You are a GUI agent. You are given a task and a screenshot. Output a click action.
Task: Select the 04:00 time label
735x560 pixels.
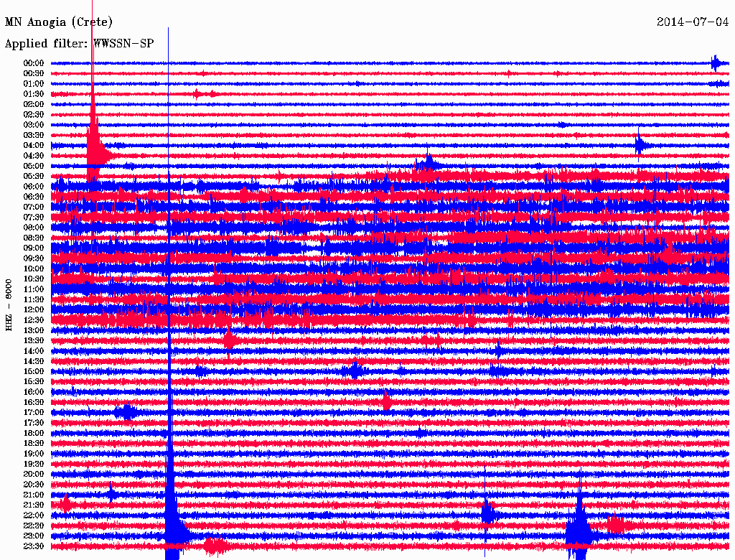point(34,146)
